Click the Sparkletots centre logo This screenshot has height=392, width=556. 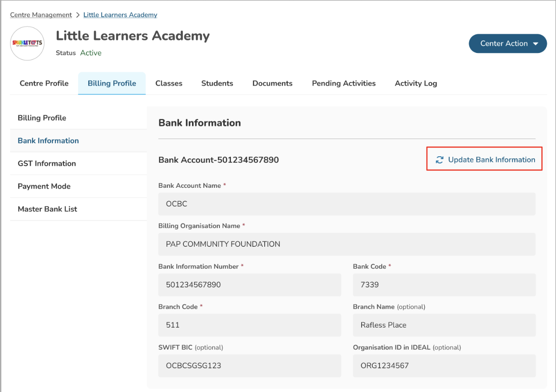point(27,43)
